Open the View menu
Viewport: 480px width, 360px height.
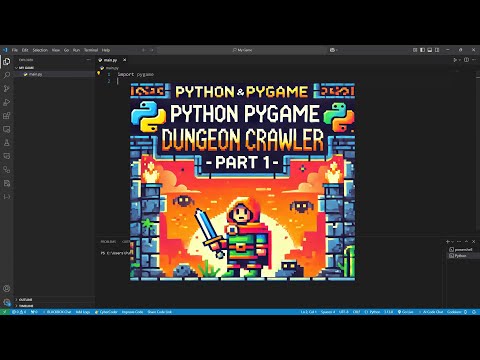[x=56, y=50]
